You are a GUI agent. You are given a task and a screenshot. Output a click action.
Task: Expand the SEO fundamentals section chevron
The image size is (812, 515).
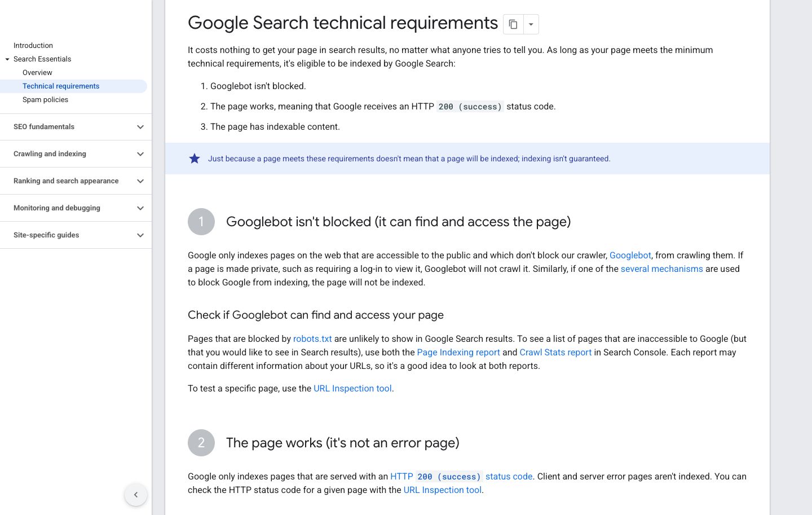140,127
